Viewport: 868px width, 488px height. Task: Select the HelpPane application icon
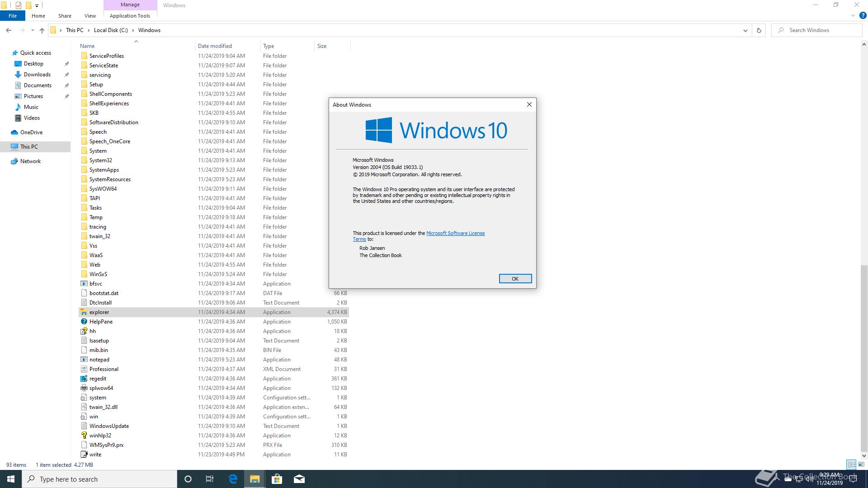tap(84, 322)
